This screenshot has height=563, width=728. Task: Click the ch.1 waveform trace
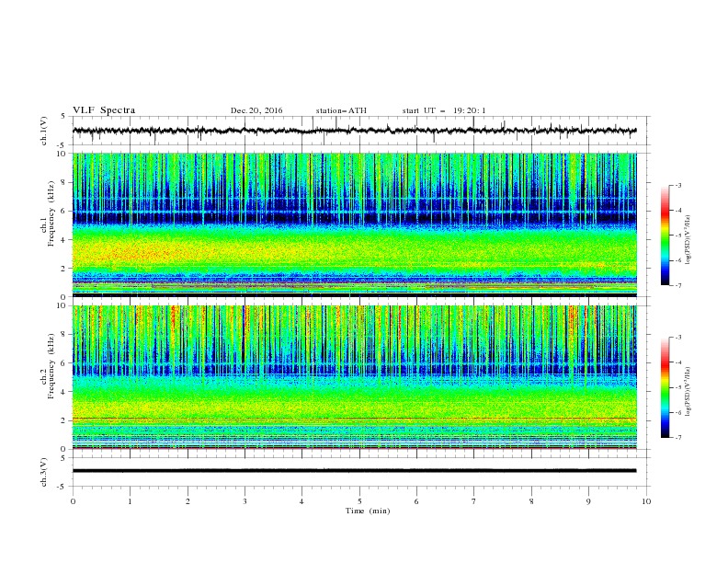(x=354, y=131)
